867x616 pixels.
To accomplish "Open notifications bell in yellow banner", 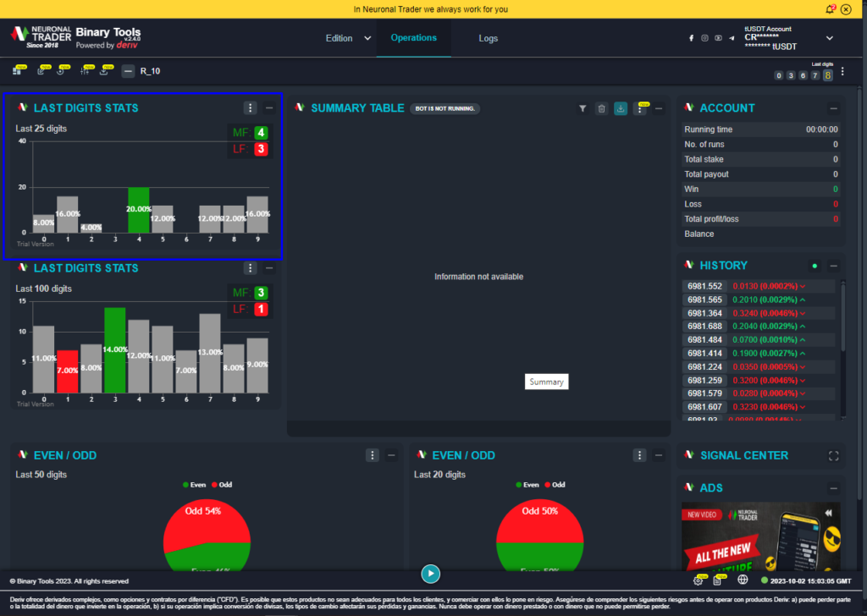I will point(830,8).
